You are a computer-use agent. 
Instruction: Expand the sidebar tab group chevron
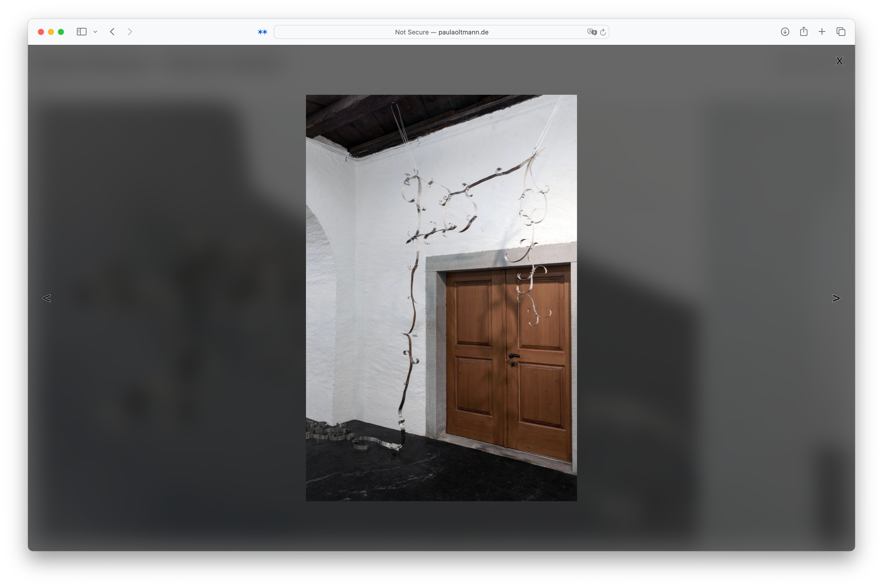tap(95, 32)
